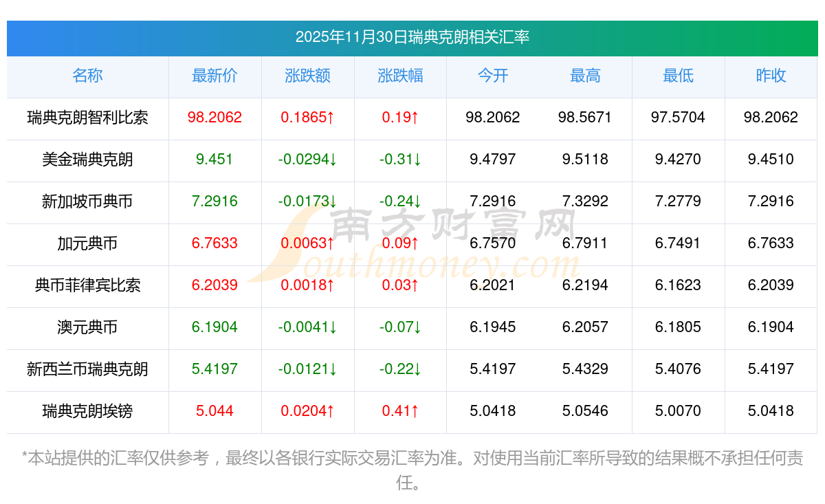Image resolution: width=825 pixels, height=504 pixels.
Task: Select the 澳元典币 currency name
Action: point(87,327)
